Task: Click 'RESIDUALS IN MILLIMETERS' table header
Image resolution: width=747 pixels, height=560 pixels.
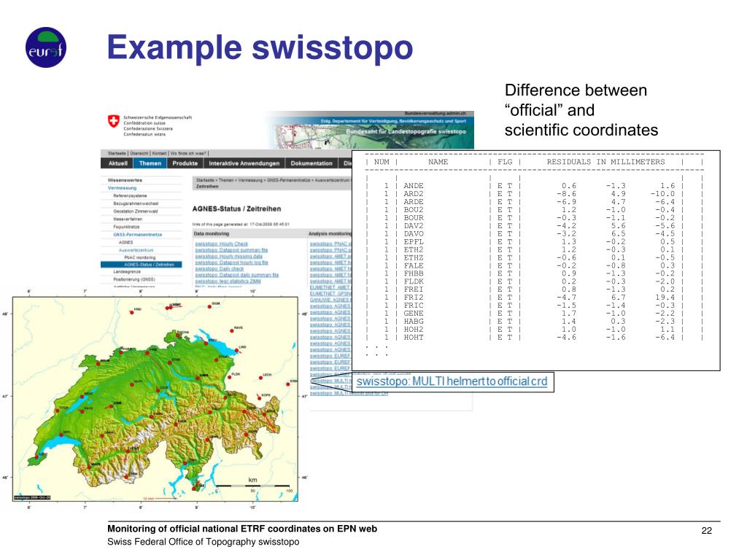Action: [x=605, y=162]
